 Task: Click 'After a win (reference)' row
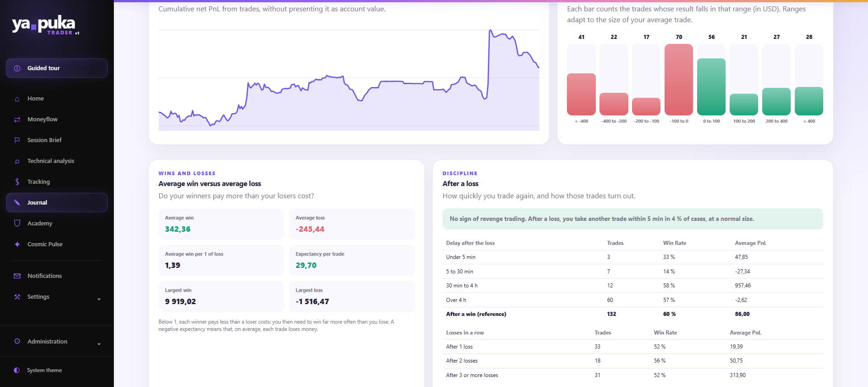click(633, 314)
